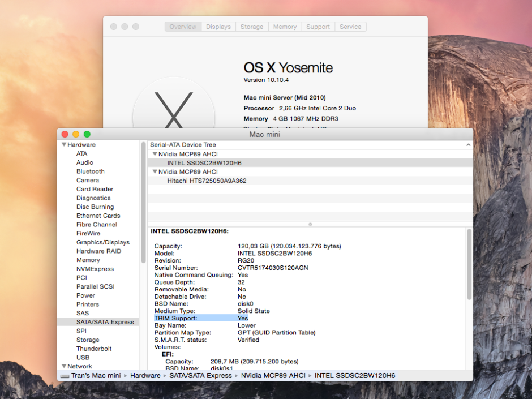Viewport: 532px width, 399px height.
Task: Select Fibre Channel in the sidebar
Action: (97, 224)
